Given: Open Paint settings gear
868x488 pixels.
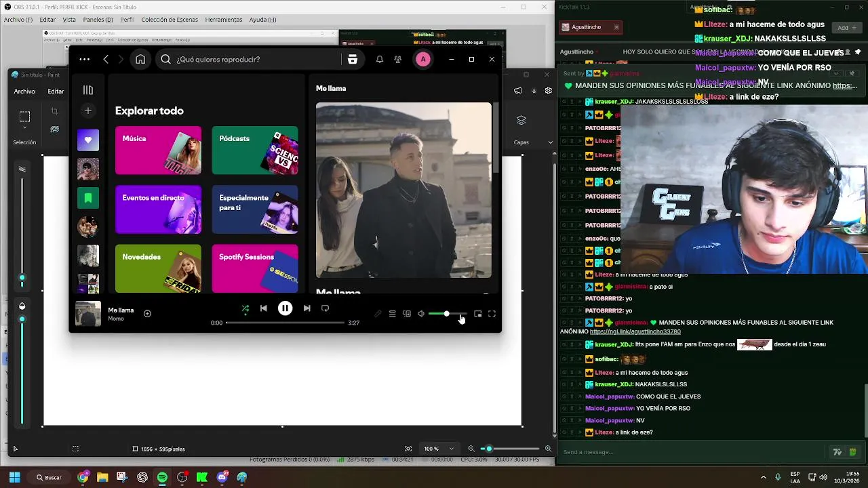Looking at the screenshot, I should 548,91.
